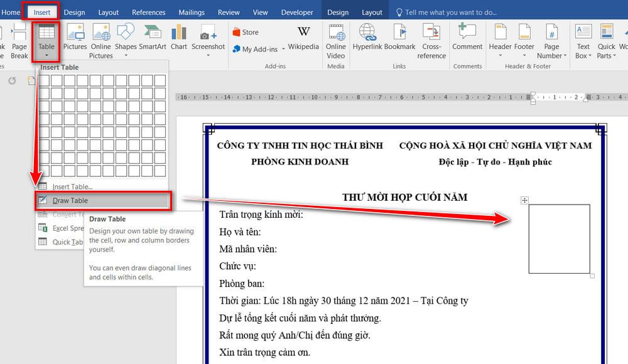Insert a Page Break
628x364 pixels.
[19, 41]
